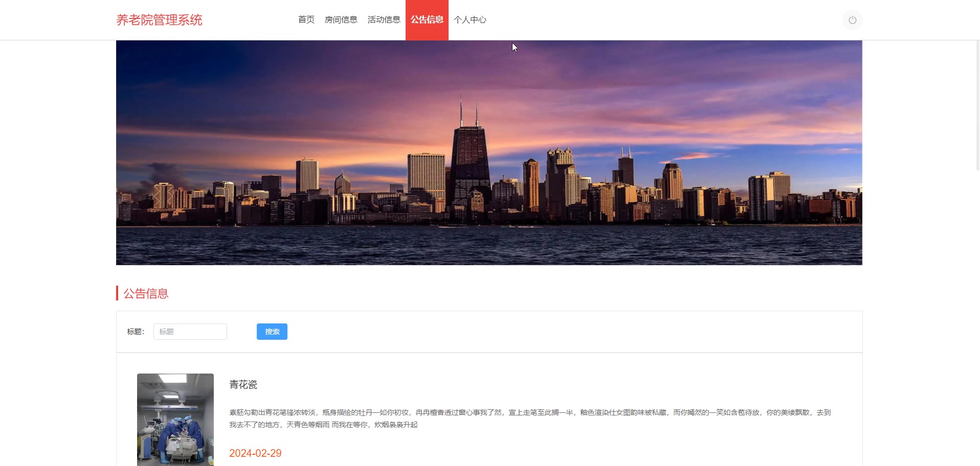Click the 青花瓷 announcement thumbnail image
Image resolution: width=980 pixels, height=466 pixels.
175,420
